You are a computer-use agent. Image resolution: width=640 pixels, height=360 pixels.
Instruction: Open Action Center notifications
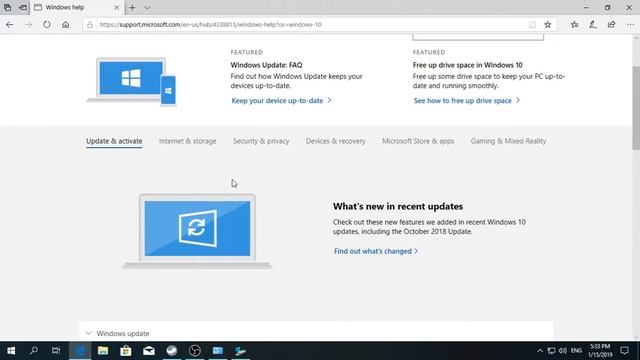click(624, 351)
